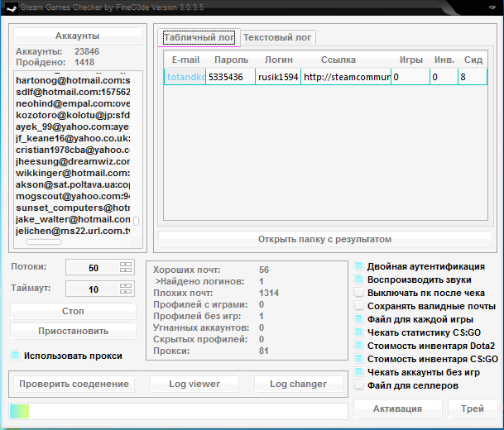This screenshot has height=430, width=504.
Task: Toggle Воспроизводить звуки checkbox
Action: 358,279
